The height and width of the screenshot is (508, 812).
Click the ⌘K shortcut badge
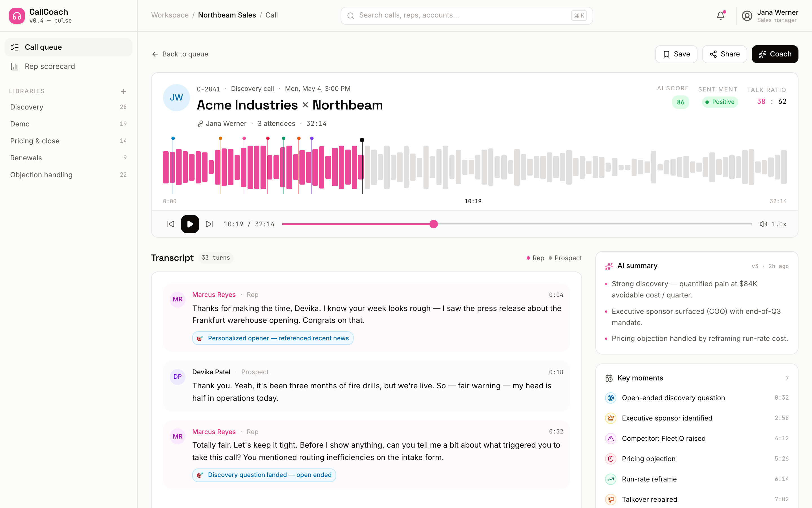tap(579, 16)
